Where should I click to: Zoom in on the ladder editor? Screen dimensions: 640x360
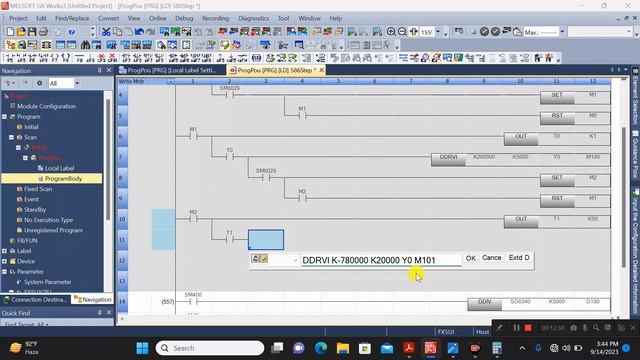point(391,31)
